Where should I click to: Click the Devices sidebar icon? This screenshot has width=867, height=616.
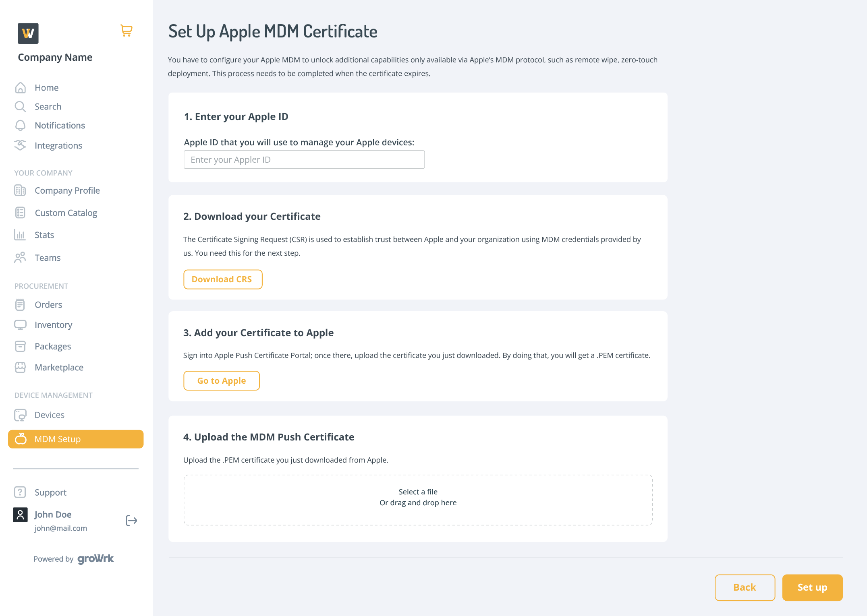(21, 415)
